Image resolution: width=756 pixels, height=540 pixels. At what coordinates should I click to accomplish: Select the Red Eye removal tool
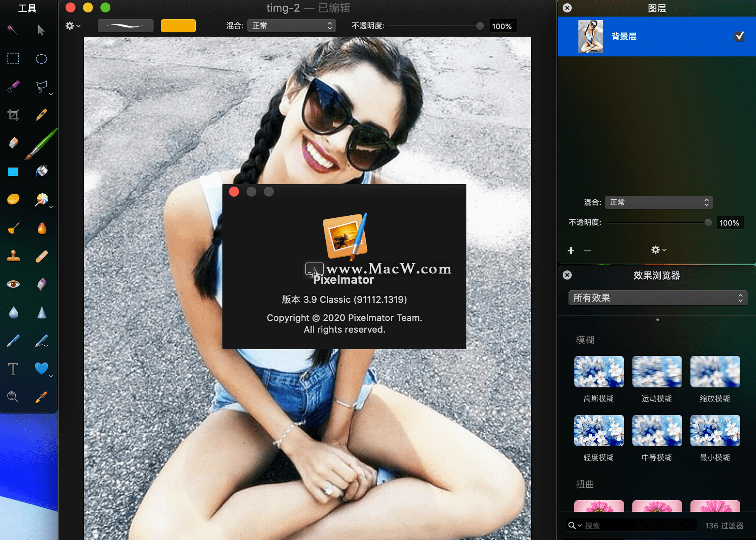tap(13, 284)
